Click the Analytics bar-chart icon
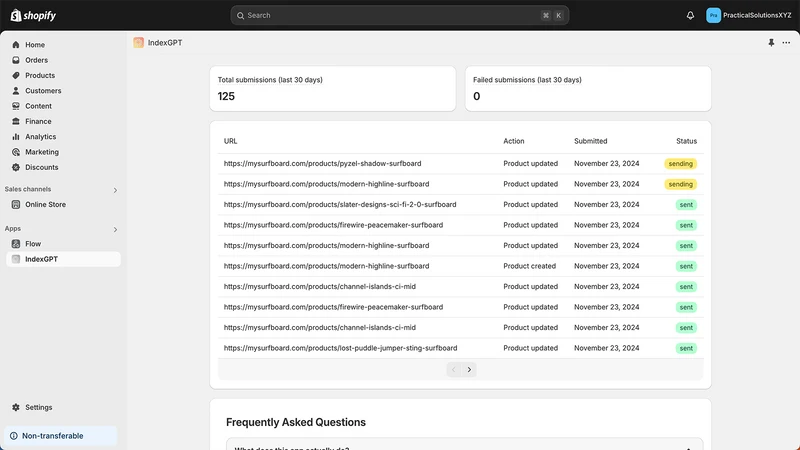 click(x=16, y=137)
